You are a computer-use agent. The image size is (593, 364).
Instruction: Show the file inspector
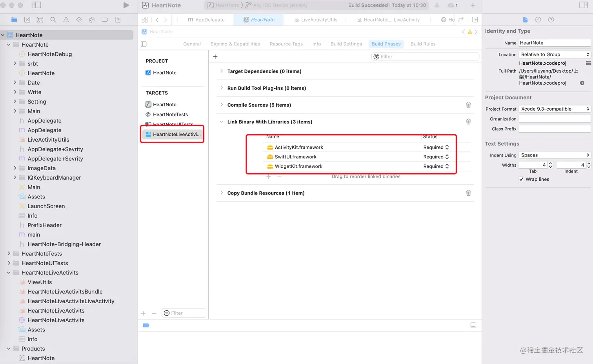click(526, 20)
